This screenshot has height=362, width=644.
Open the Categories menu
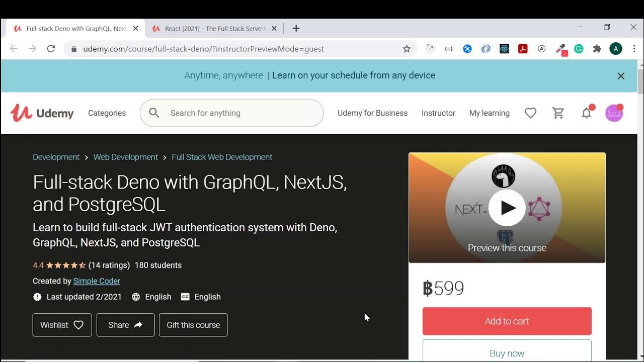coord(107,113)
